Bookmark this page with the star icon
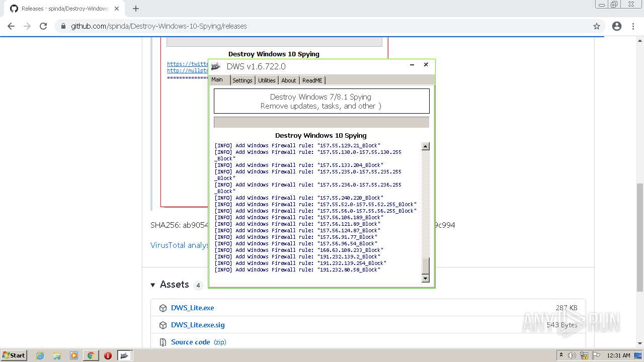Screen dimensions: 644x362 pos(597,26)
